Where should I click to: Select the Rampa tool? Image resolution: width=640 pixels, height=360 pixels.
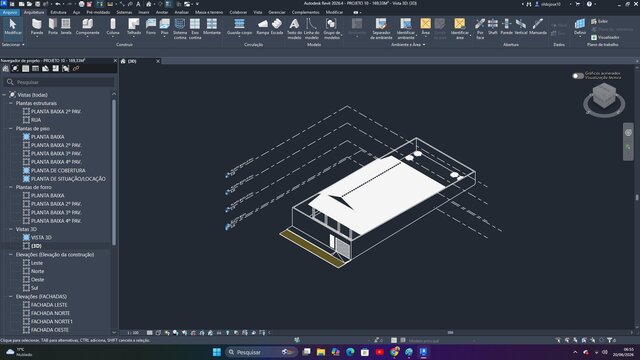pos(263,27)
